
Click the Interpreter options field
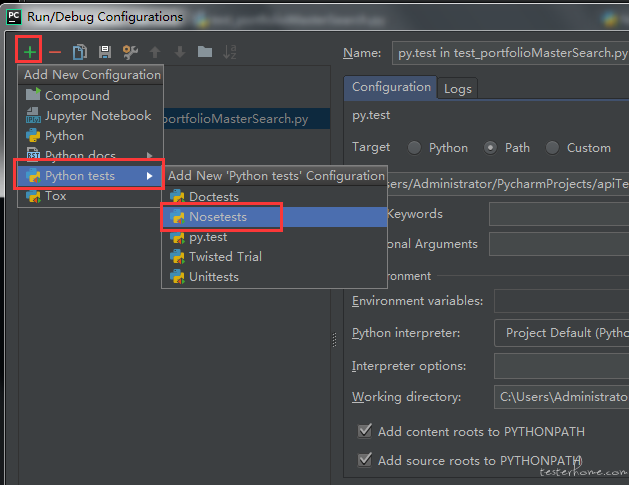[x=562, y=366]
